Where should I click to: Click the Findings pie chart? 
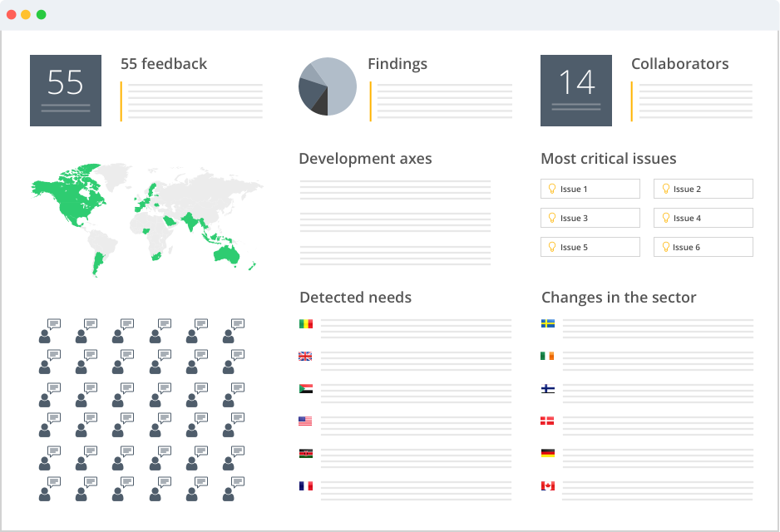[328, 86]
